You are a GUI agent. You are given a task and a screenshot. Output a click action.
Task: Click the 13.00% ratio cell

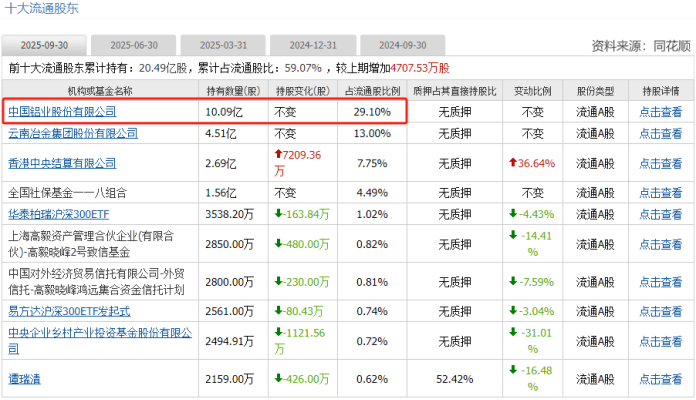click(x=372, y=133)
